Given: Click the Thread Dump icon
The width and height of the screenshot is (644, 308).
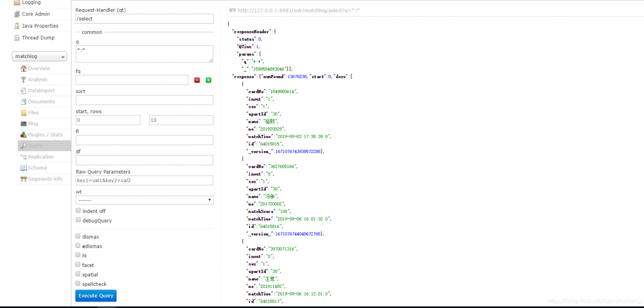Looking at the screenshot, I should 17,38.
